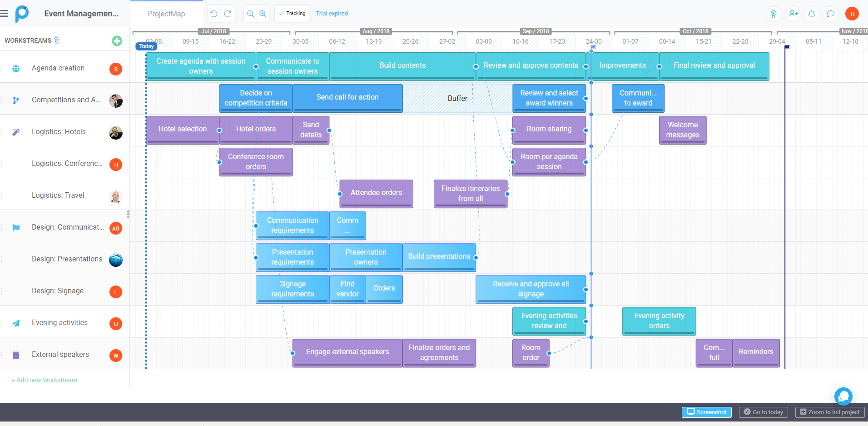This screenshot has height=426, width=868.
Task: Open the hamburger main menu
Action: [5, 14]
